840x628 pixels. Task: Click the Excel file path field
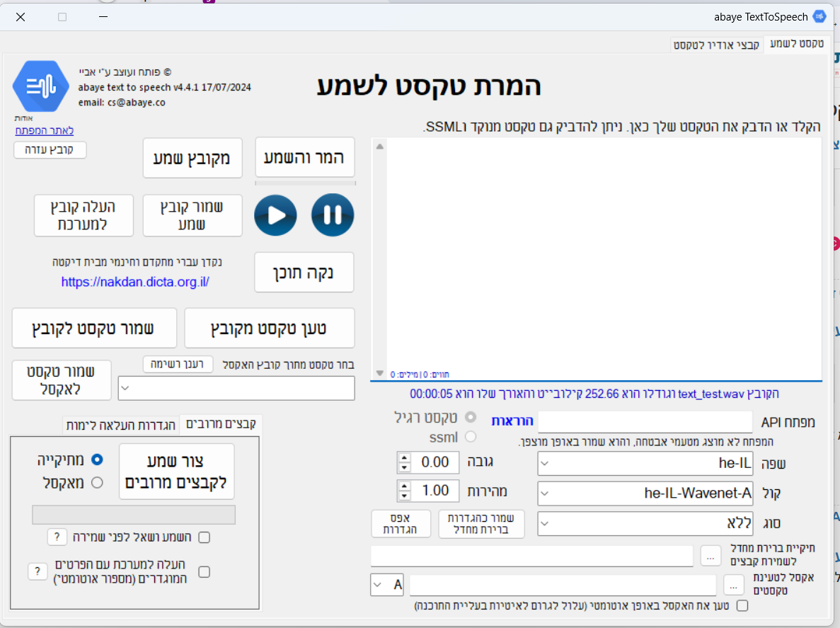pyautogui.click(x=563, y=585)
